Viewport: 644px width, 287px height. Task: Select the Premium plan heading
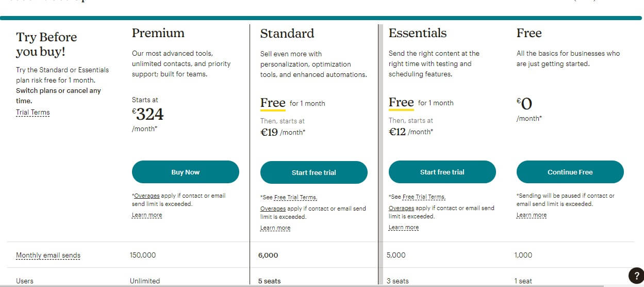pyautogui.click(x=158, y=33)
